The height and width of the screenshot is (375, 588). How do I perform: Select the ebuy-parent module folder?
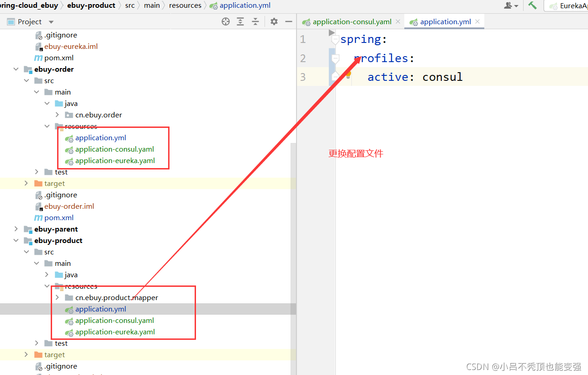click(56, 229)
